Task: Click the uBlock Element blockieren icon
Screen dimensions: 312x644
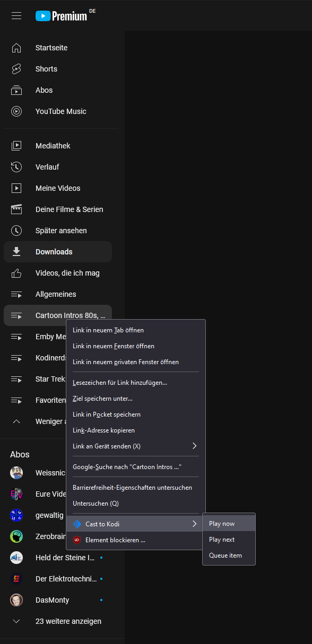Action: (77, 540)
